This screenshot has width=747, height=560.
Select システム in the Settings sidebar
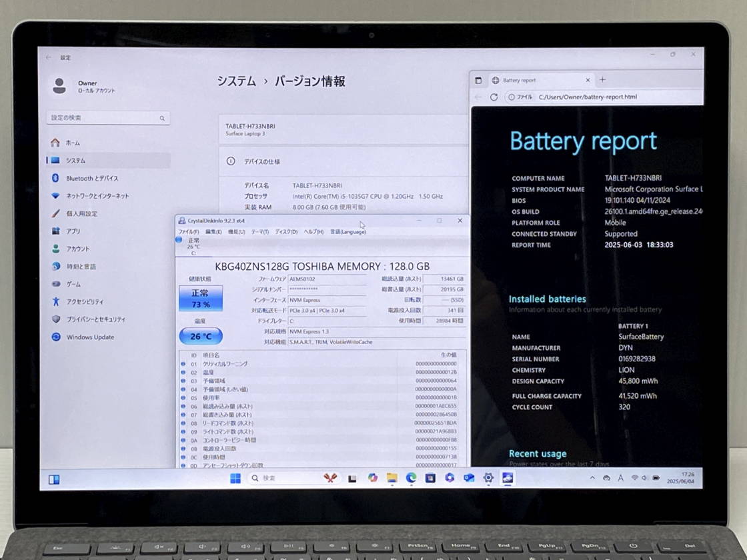[x=108, y=161]
